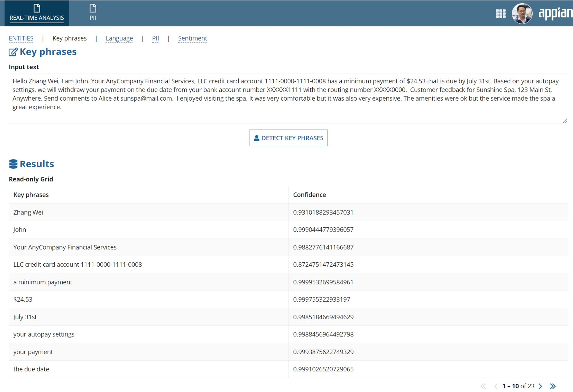The width and height of the screenshot is (573, 392).
Task: Click the database icon beside Results
Action: (13, 164)
